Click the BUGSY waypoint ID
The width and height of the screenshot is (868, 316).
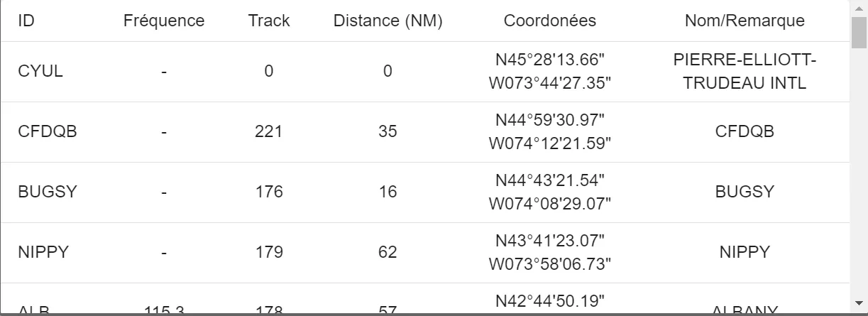(47, 192)
